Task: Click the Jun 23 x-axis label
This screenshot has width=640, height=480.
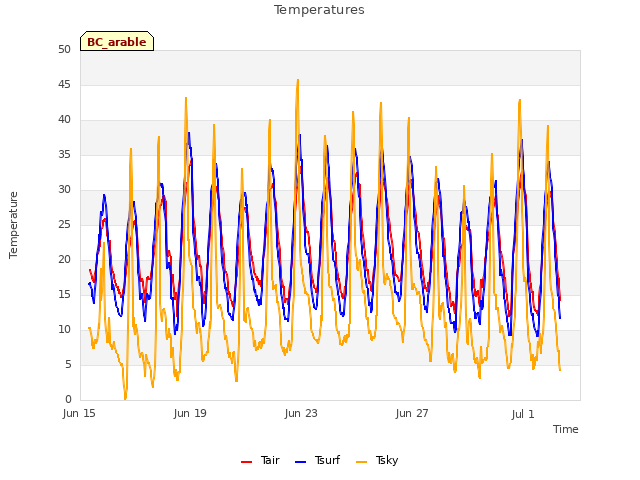Action: 301,413
